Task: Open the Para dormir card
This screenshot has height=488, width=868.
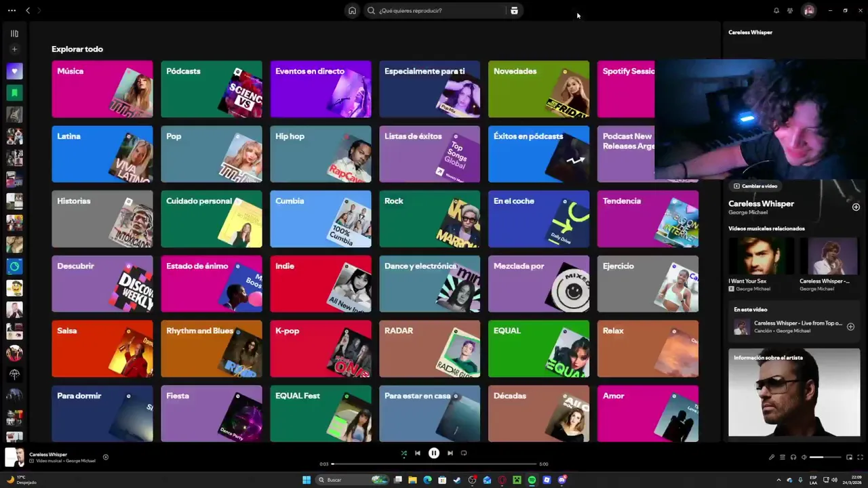Action: click(102, 413)
